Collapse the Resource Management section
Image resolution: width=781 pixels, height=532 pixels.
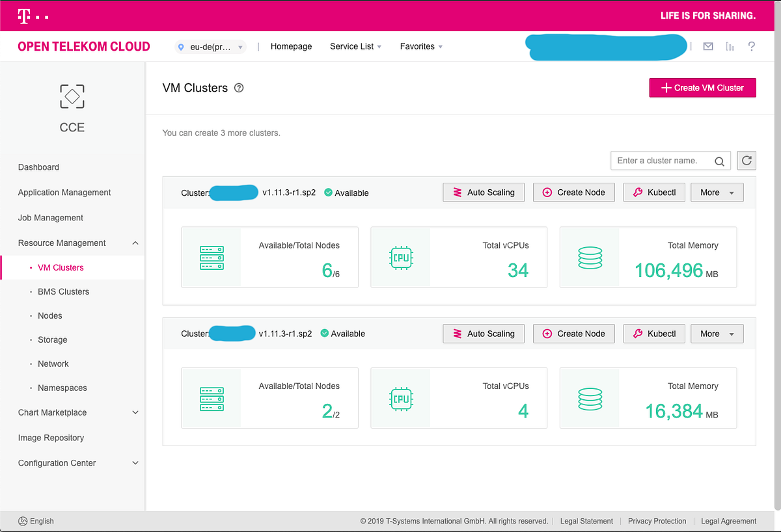point(135,243)
